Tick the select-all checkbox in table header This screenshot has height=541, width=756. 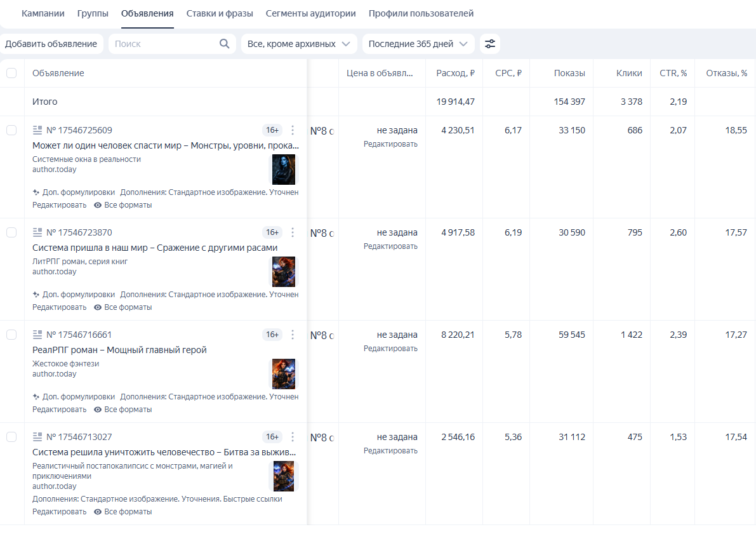tap(11, 73)
